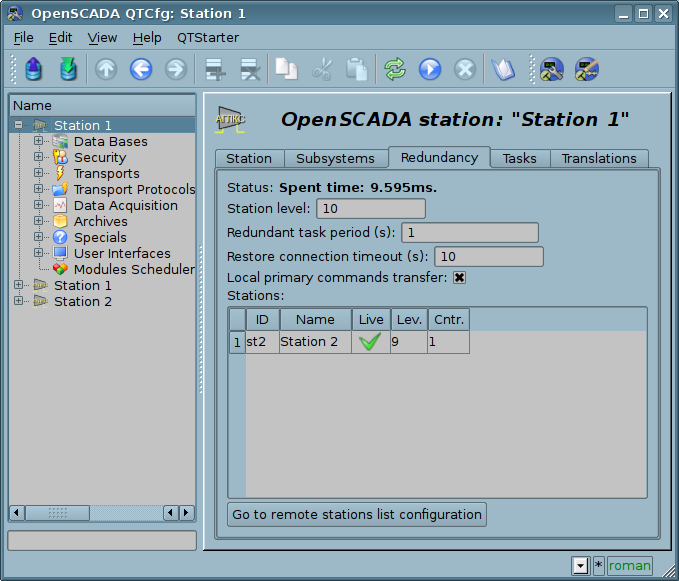This screenshot has width=679, height=581.
Task: Open the QTStarter menu
Action: pos(208,38)
